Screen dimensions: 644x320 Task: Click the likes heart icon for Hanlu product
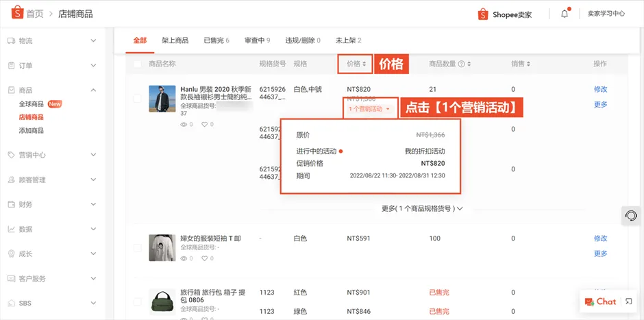tap(204, 124)
